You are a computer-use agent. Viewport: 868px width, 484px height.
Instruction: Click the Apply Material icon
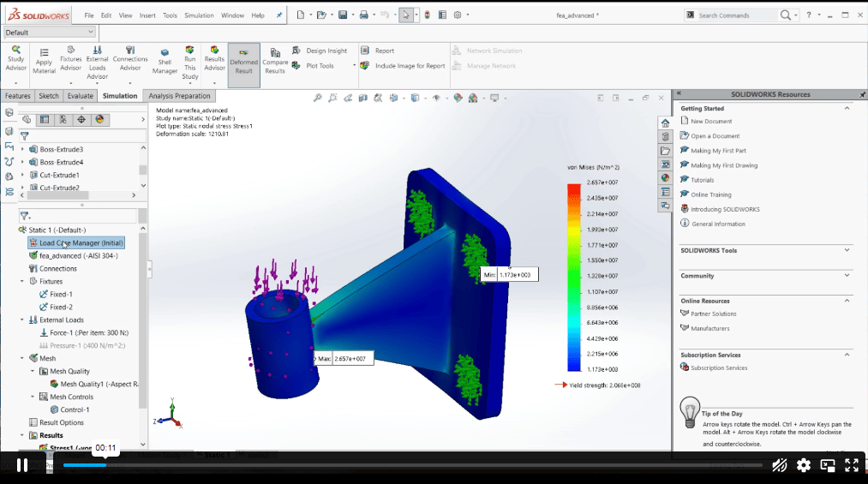[44, 61]
